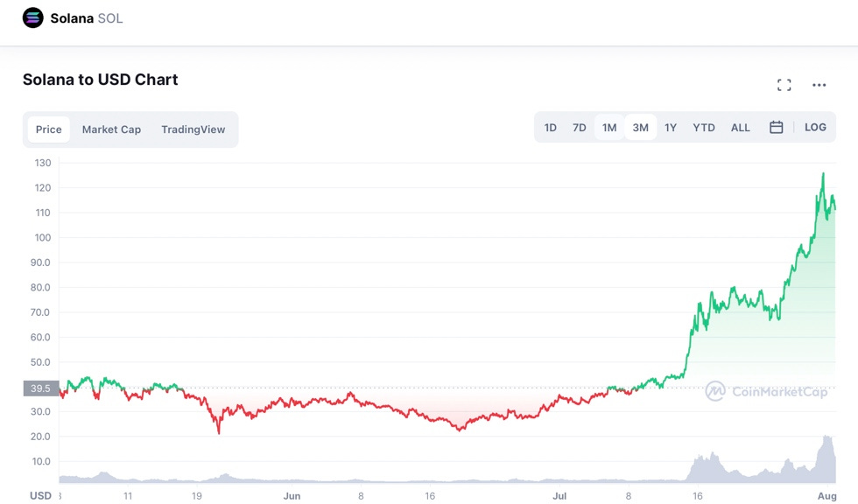Switch to the Market Cap tab
This screenshot has width=858, height=504.
(112, 129)
